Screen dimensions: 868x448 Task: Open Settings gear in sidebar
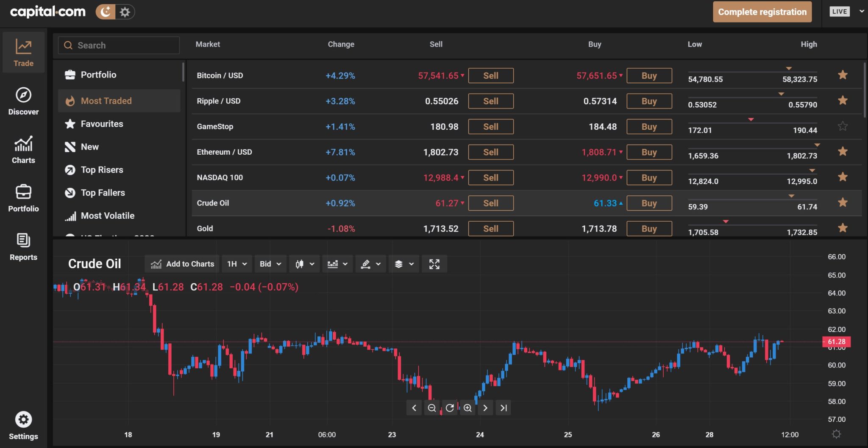point(23,425)
